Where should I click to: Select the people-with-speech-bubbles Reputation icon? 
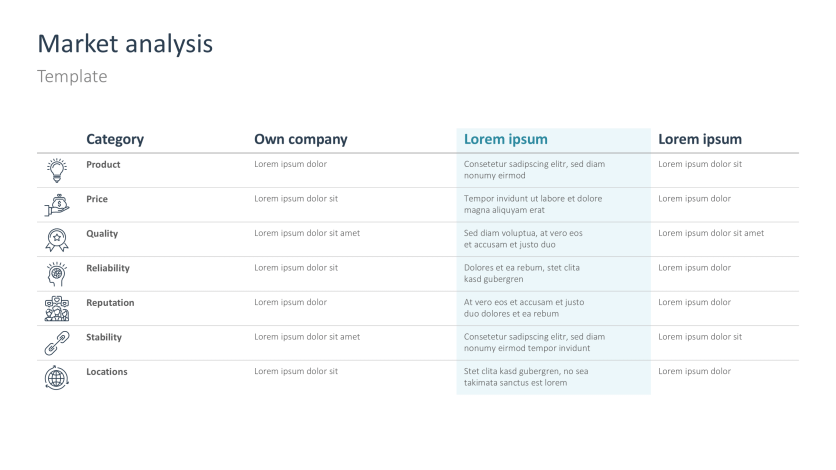coord(56,309)
